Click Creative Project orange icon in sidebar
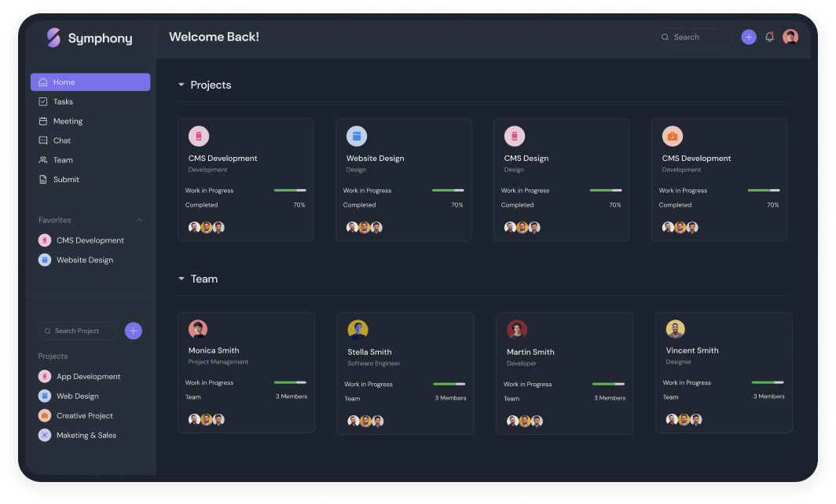This screenshot has height=504, width=836. pos(45,415)
